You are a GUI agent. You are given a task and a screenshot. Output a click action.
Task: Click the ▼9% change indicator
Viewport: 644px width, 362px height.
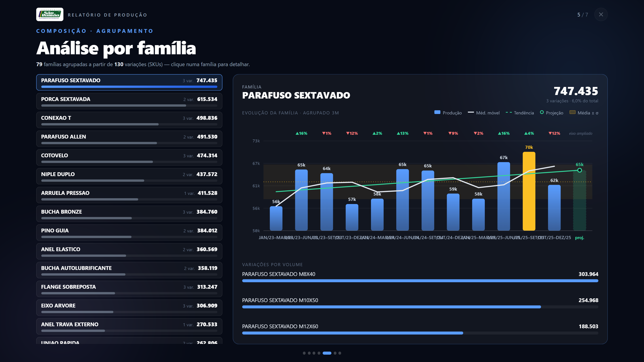(x=453, y=133)
